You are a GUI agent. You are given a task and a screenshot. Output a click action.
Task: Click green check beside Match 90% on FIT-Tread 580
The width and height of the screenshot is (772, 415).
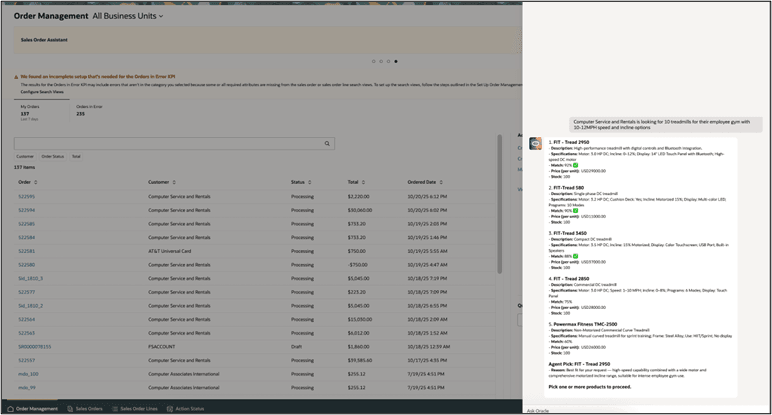click(x=576, y=211)
